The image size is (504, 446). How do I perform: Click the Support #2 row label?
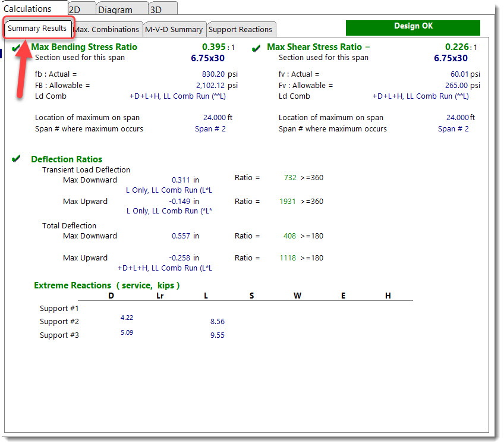[x=59, y=322]
